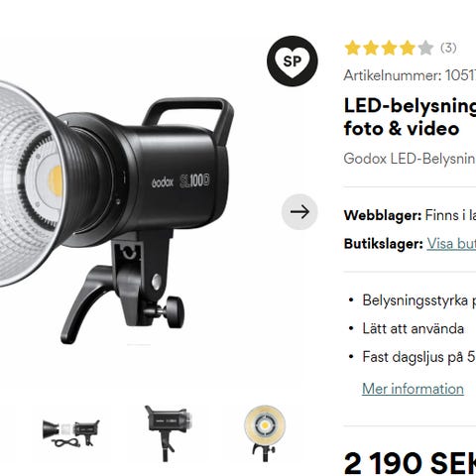The image size is (476, 476).
Task: Click the fourth yellow rating star
Action: tap(408, 49)
